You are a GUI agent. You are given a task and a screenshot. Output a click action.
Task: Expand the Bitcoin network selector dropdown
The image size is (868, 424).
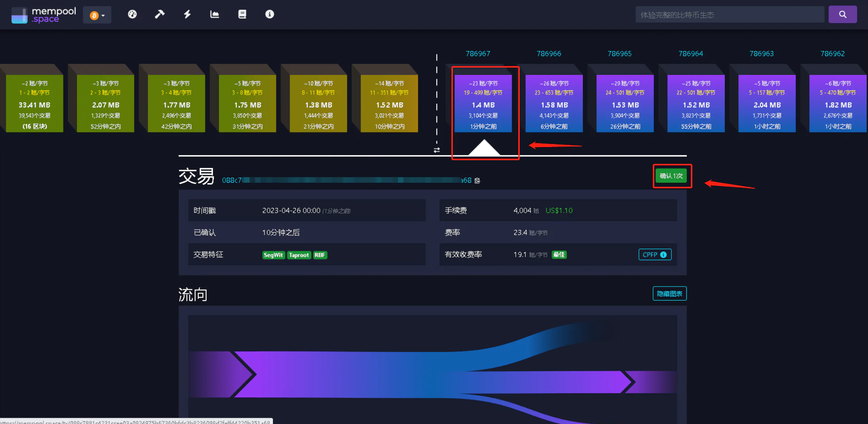tap(97, 15)
